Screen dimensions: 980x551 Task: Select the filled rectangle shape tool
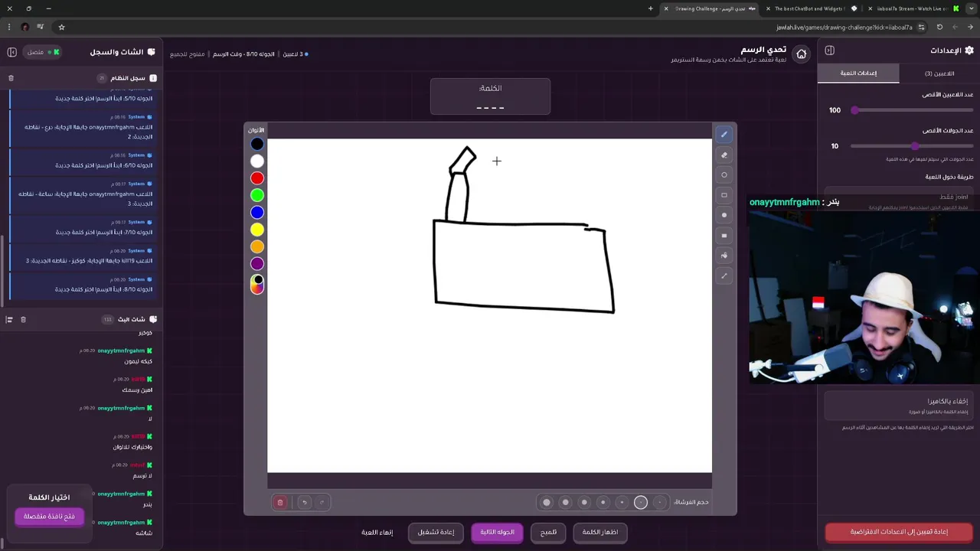(724, 236)
